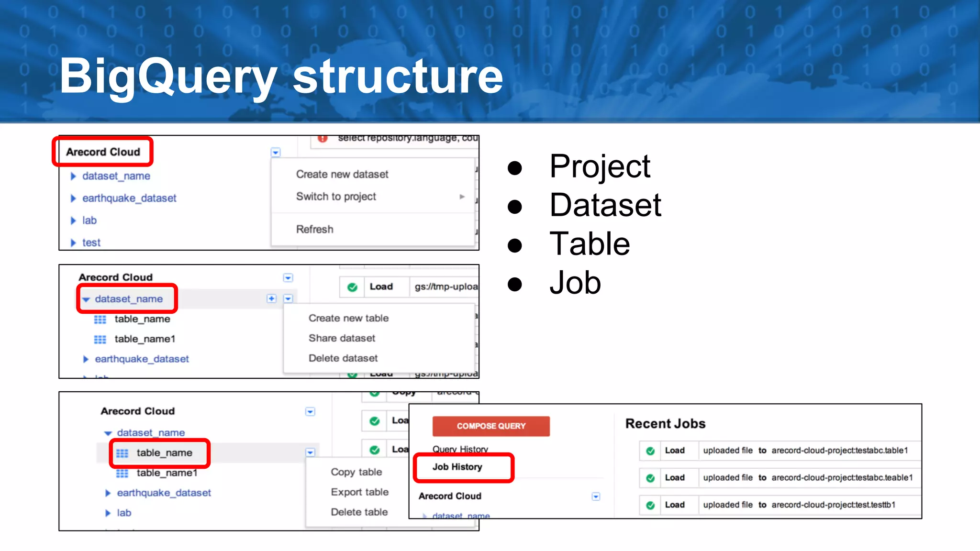Screen dimensions: 980x551
Task: Open Arecord Cloud project dropdown arrow in top panel
Action: pyautogui.click(x=276, y=153)
